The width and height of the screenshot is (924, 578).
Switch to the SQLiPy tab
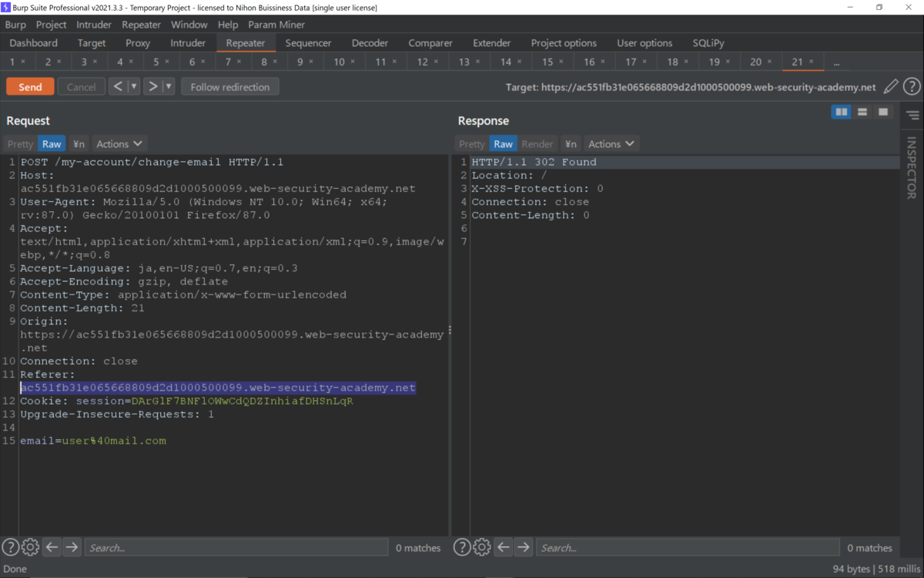[x=708, y=43]
